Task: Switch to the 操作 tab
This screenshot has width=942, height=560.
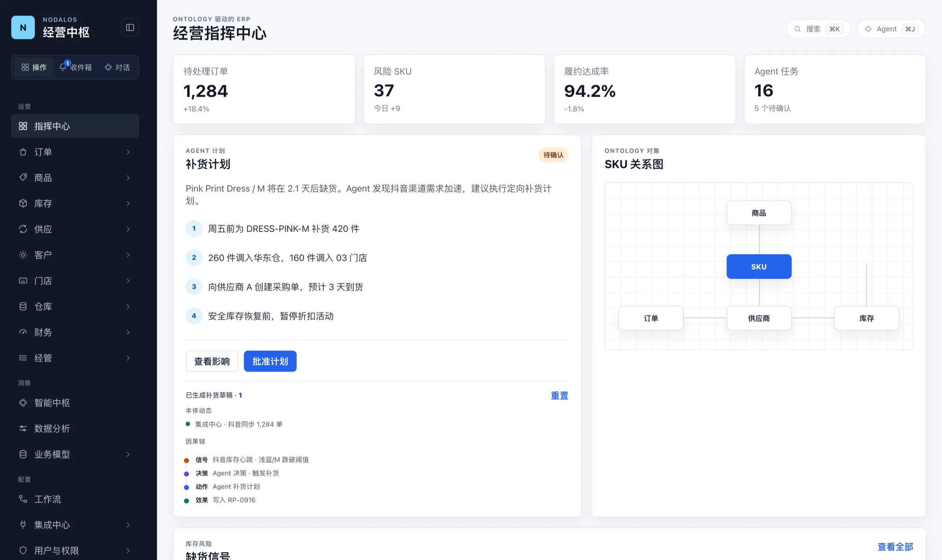Action: (x=34, y=67)
